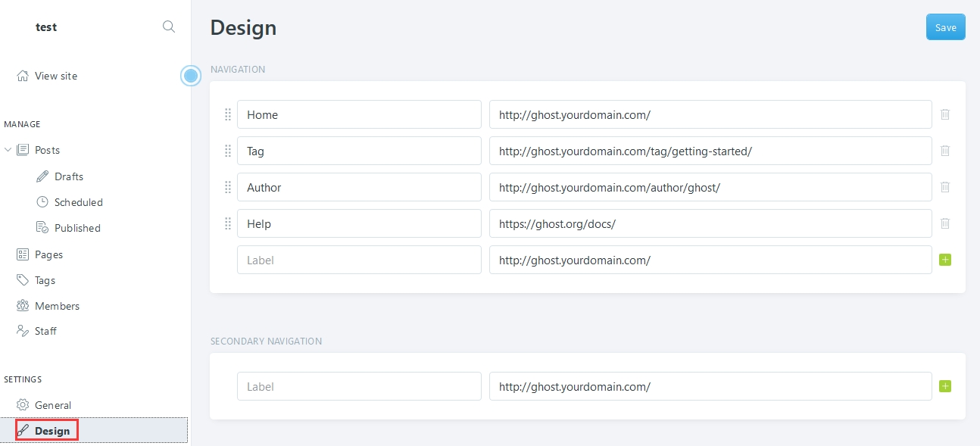Delete the Help navigation link
Image resolution: width=980 pixels, height=446 pixels.
pos(945,223)
